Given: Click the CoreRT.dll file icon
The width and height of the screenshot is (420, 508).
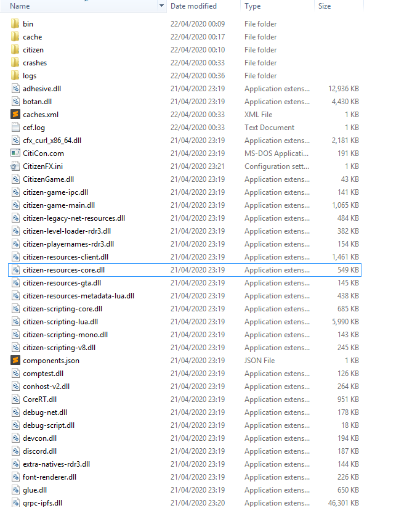Looking at the screenshot, I should click(x=15, y=399).
